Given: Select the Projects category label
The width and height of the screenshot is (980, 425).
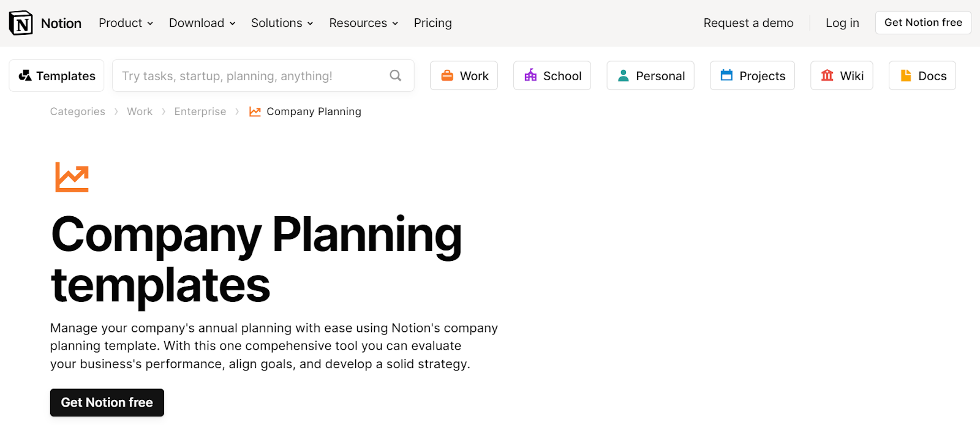Looking at the screenshot, I should pos(762,76).
